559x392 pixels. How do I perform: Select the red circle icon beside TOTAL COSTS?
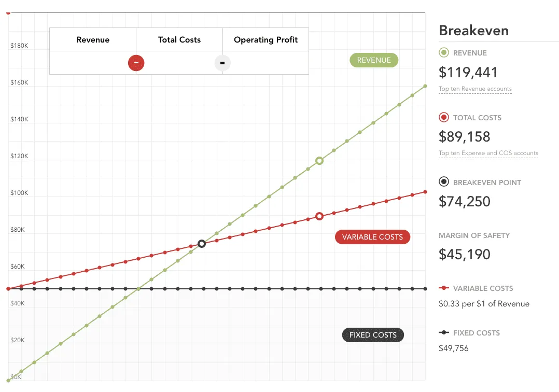tap(443, 117)
